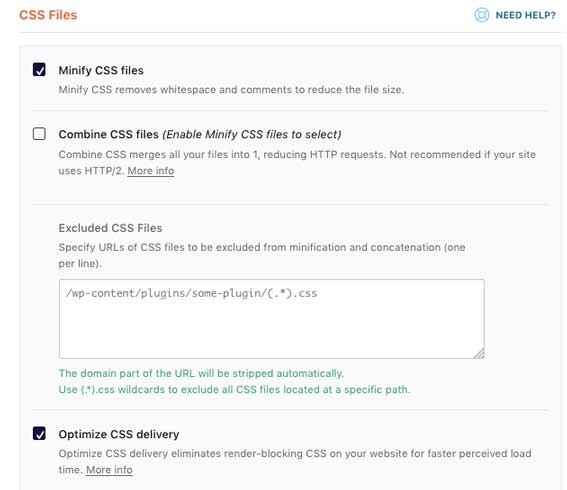
Task: Click the Minify CSS description text
Action: [231, 90]
